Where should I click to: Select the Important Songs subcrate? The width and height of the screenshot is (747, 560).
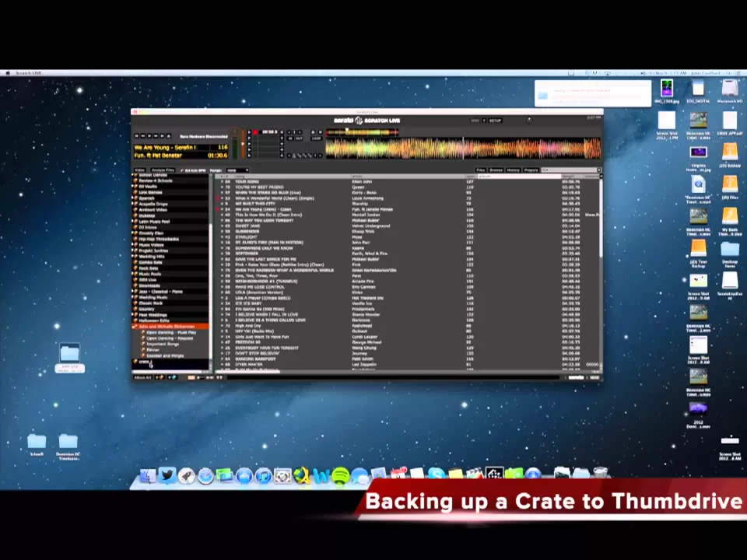tap(163, 344)
